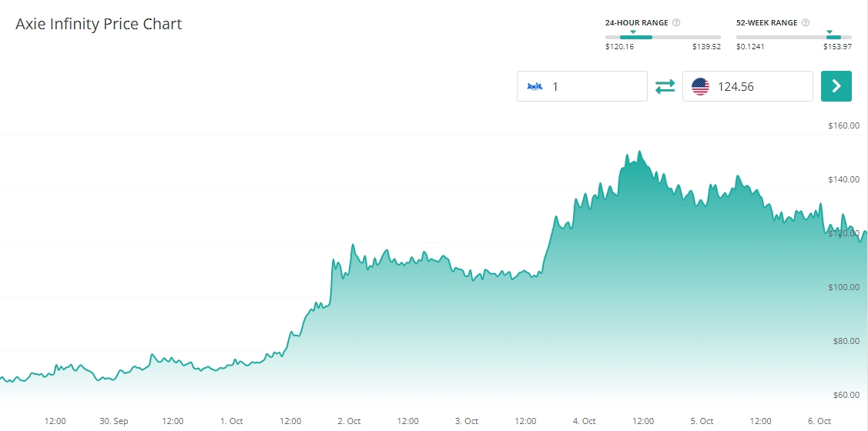Click the $139.52 24-hour high value
This screenshot has height=431, width=868.
pyautogui.click(x=706, y=47)
